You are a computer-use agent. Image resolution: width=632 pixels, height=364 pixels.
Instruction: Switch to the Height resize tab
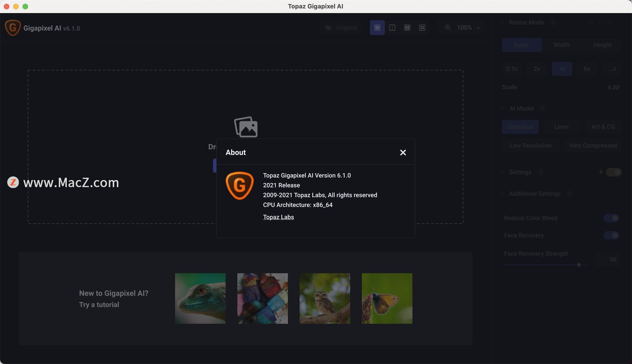(x=602, y=45)
